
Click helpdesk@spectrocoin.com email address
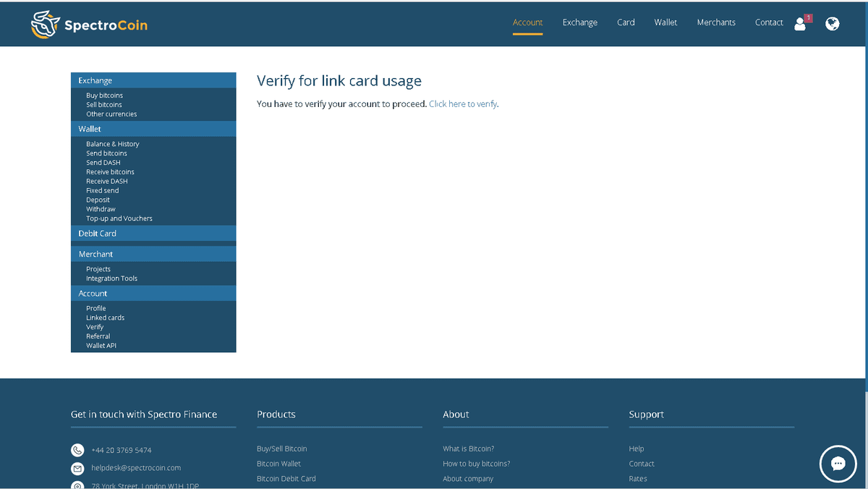click(136, 468)
